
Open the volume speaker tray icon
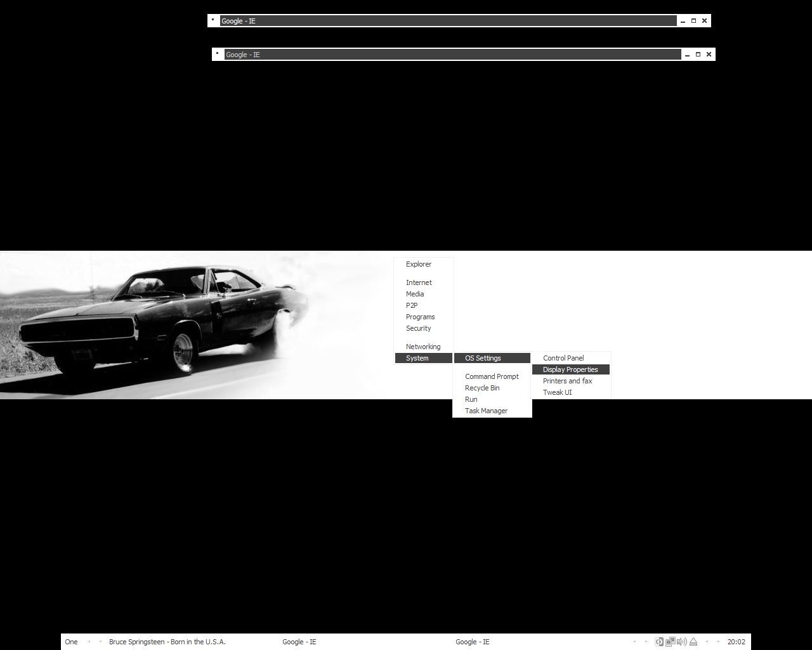click(x=682, y=642)
